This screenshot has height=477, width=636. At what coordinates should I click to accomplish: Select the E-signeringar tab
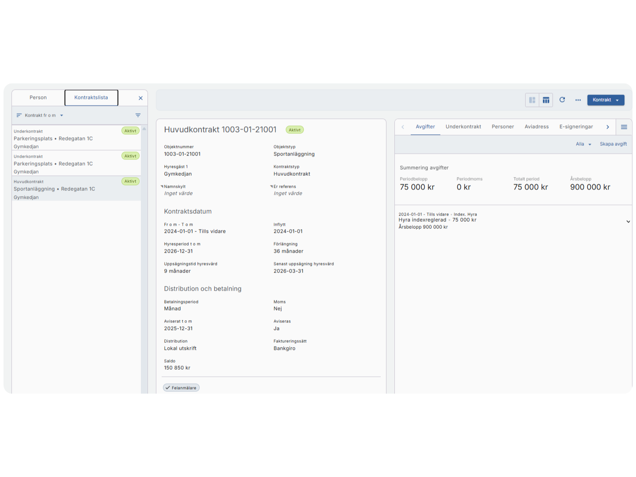[x=576, y=127]
